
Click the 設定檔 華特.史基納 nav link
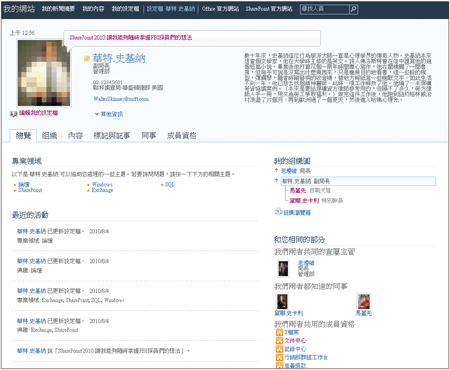[171, 9]
